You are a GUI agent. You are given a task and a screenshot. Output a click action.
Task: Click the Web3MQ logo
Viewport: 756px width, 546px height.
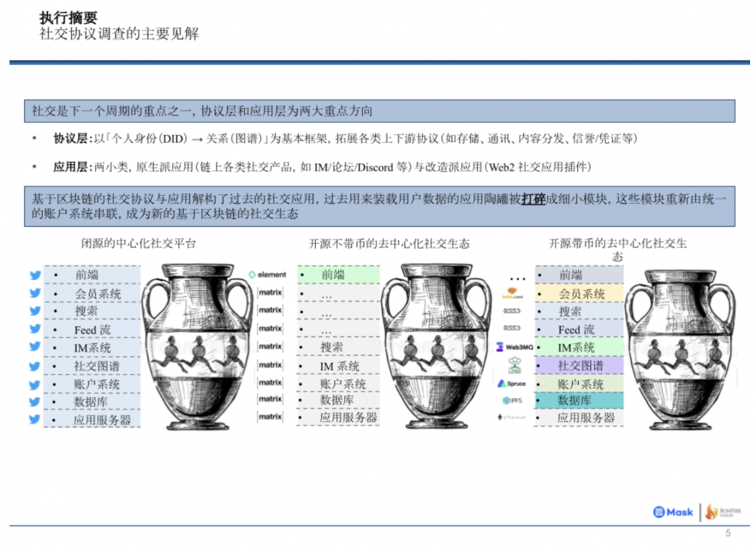point(515,347)
